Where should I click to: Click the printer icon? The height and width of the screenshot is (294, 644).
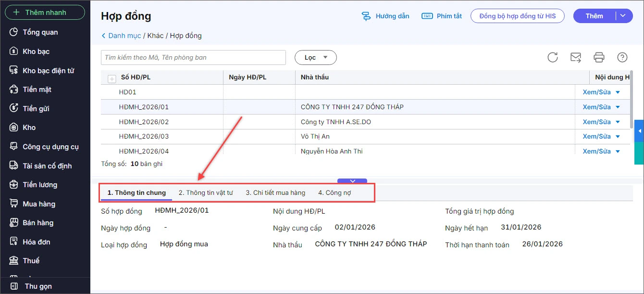pos(599,57)
